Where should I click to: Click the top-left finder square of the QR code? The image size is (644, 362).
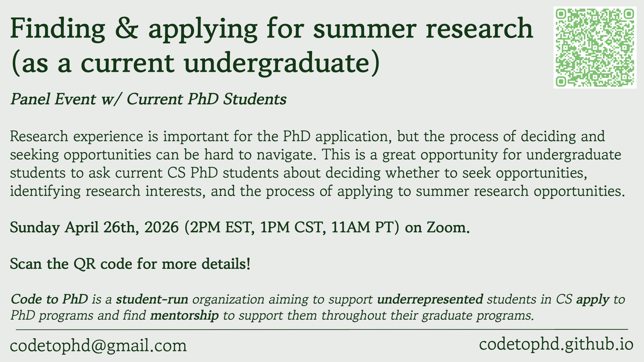(x=561, y=14)
